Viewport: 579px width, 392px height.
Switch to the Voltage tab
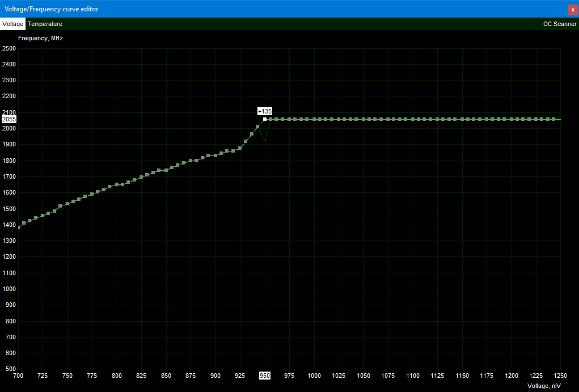pyautogui.click(x=12, y=24)
